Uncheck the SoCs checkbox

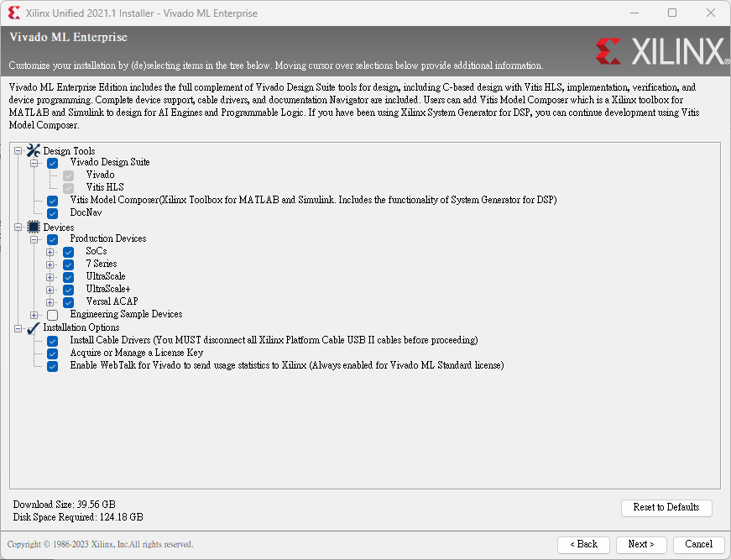click(69, 252)
